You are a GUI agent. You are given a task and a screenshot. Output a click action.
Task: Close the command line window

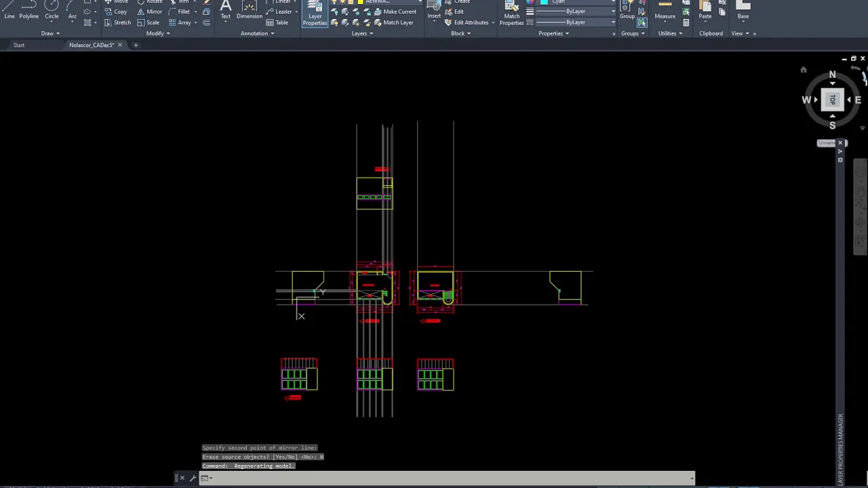coord(182,478)
